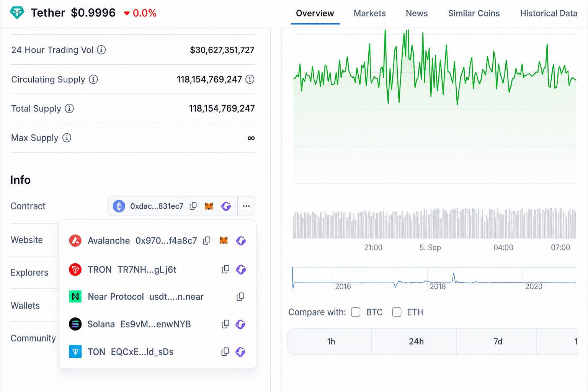The image size is (588, 392).
Task: Add Ethereum contract to MetaMask
Action: point(209,206)
